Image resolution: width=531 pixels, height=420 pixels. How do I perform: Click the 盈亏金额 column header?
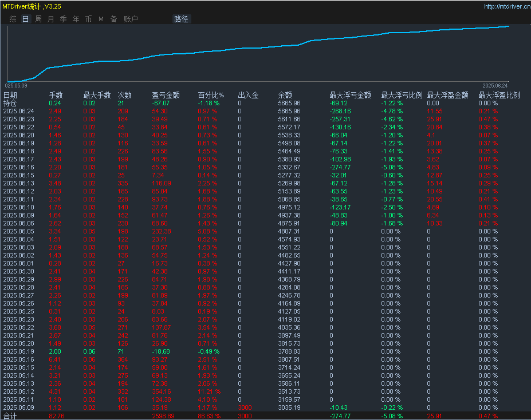click(x=166, y=95)
